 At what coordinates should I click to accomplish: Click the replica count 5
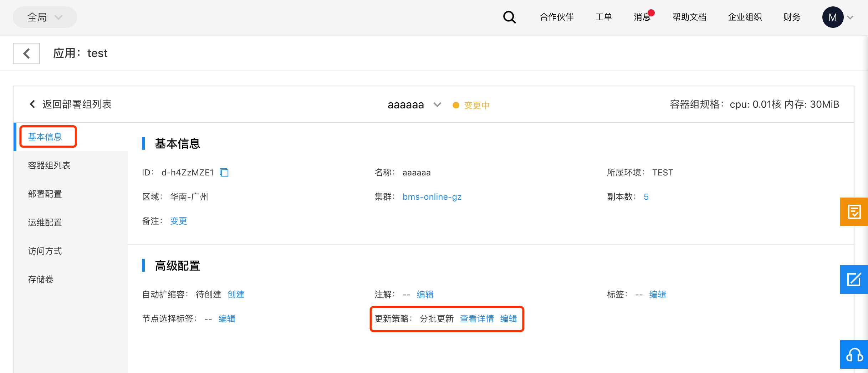click(x=646, y=197)
